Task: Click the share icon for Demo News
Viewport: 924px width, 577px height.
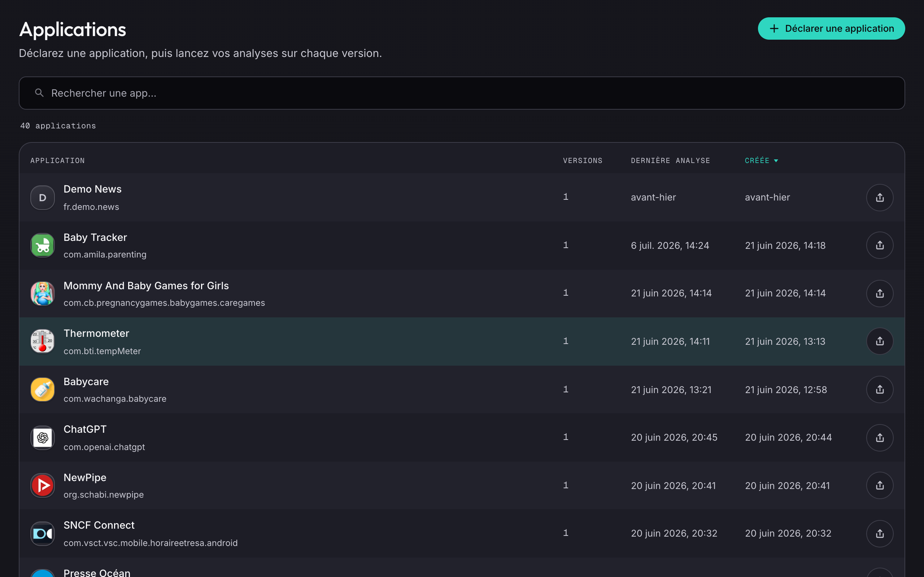Action: pos(880,197)
